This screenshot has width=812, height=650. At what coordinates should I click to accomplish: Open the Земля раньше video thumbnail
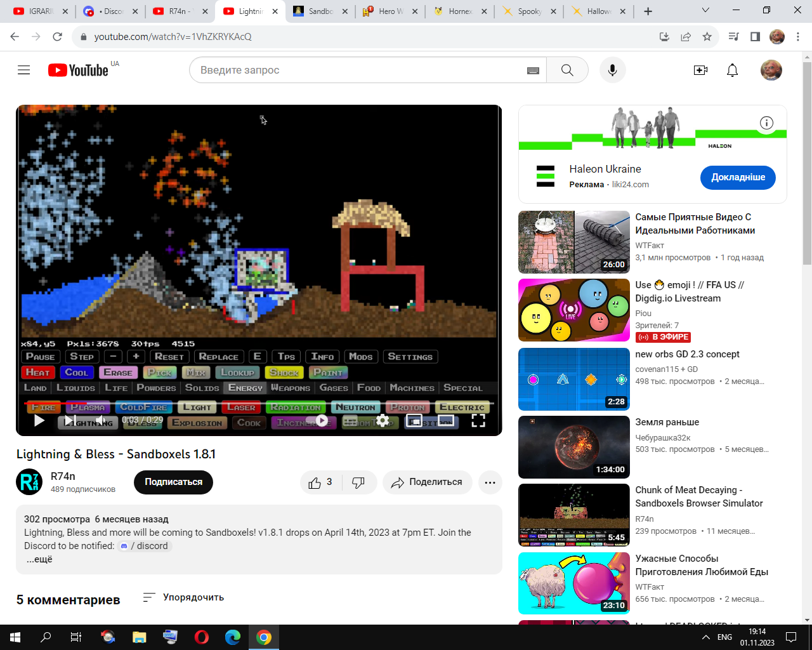(574, 447)
